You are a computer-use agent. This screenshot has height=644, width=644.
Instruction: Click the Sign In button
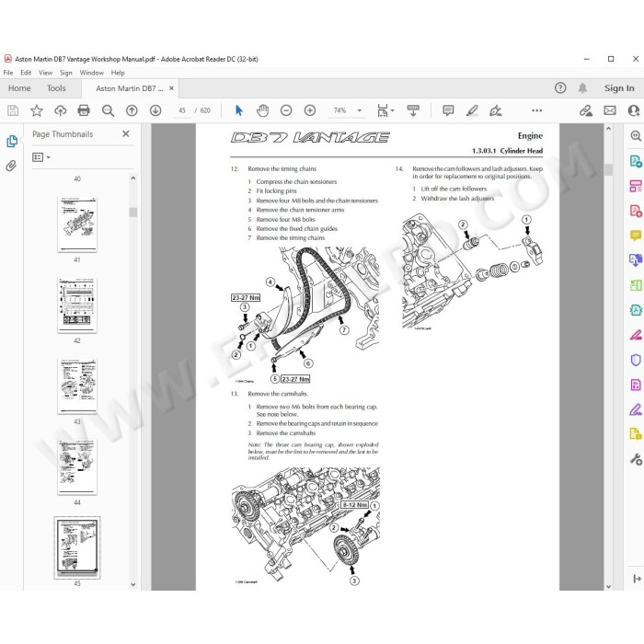point(619,88)
